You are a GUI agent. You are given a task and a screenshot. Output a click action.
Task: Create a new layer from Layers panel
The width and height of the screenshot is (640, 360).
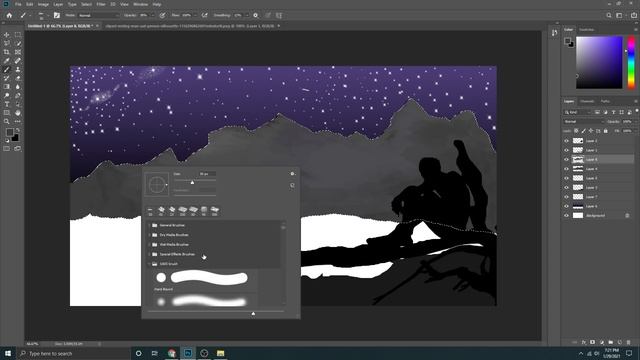click(x=620, y=342)
